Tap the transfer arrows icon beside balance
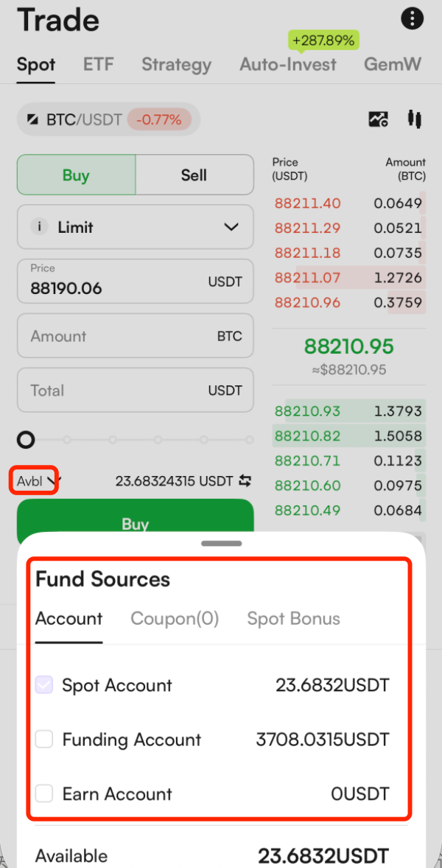This screenshot has height=868, width=442. pos(245,481)
